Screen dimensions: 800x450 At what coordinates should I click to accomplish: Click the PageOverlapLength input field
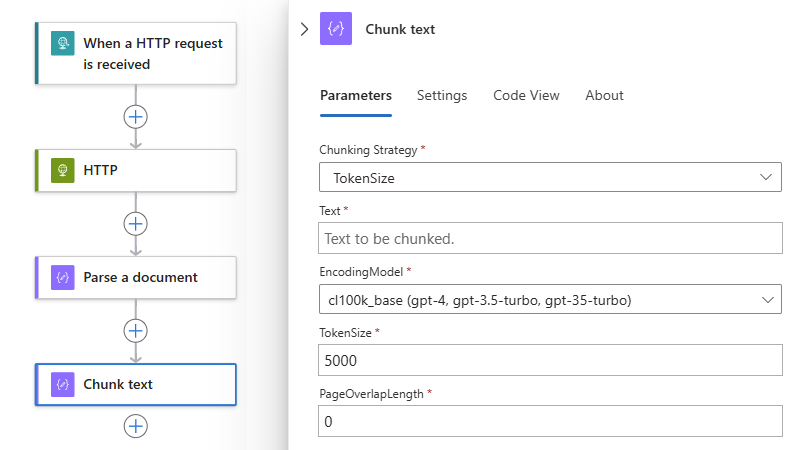[x=550, y=421]
